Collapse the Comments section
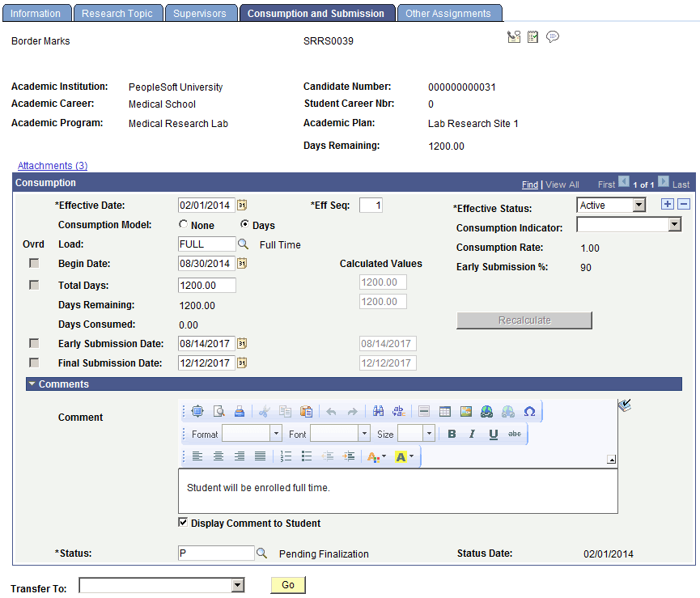This screenshot has width=700, height=598. (32, 384)
